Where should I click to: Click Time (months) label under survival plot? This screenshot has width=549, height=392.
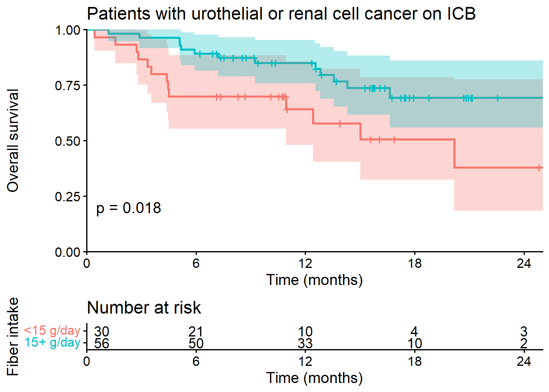pyautogui.click(x=314, y=280)
